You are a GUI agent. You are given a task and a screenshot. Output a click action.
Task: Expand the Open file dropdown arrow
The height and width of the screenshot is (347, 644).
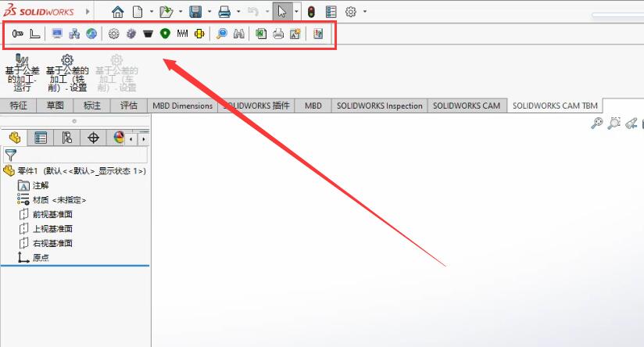tap(180, 12)
